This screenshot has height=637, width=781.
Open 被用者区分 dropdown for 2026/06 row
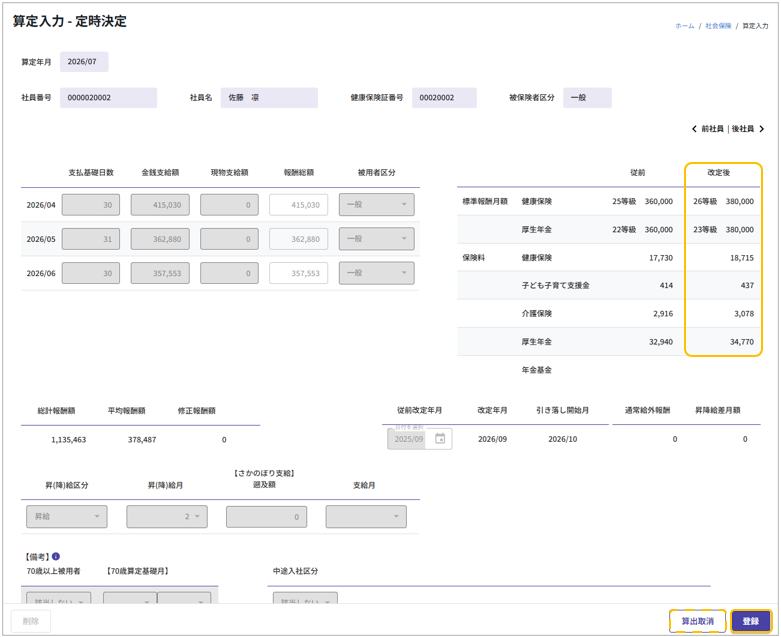pos(377,273)
